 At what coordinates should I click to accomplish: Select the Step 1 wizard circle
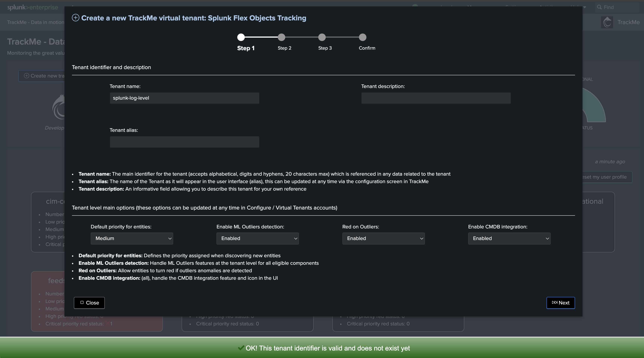click(241, 37)
